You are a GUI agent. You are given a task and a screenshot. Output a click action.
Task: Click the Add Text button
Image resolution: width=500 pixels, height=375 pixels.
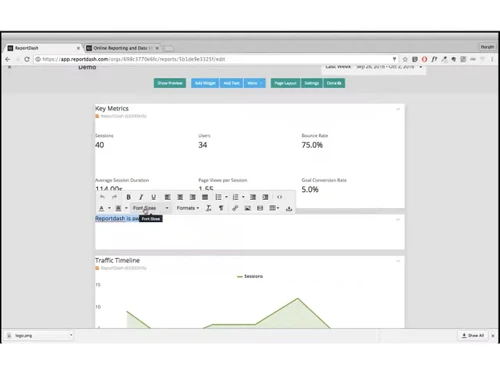232,83
